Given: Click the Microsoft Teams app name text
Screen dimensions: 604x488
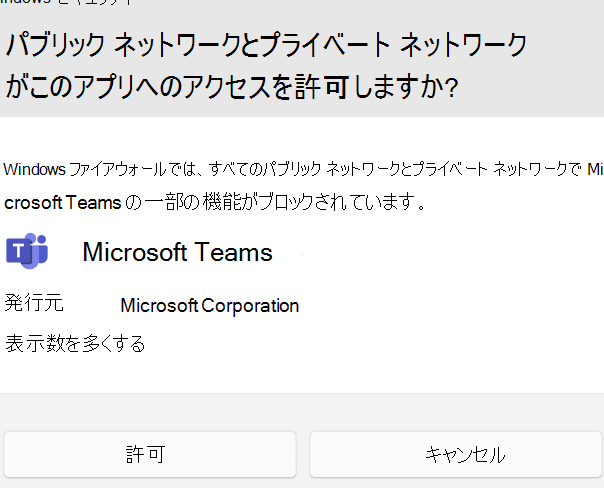Looking at the screenshot, I should 177,252.
